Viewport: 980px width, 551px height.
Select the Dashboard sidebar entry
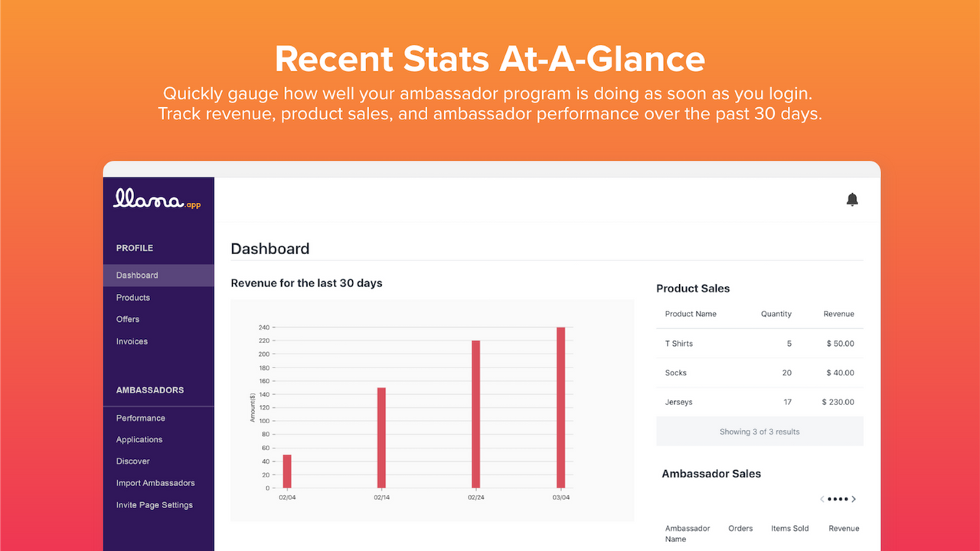tap(137, 275)
